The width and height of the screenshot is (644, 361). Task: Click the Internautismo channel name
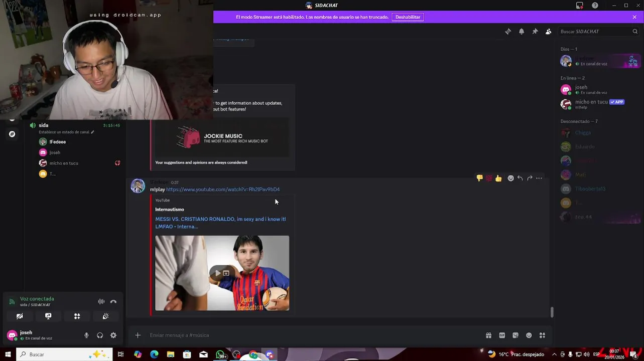[x=170, y=210]
